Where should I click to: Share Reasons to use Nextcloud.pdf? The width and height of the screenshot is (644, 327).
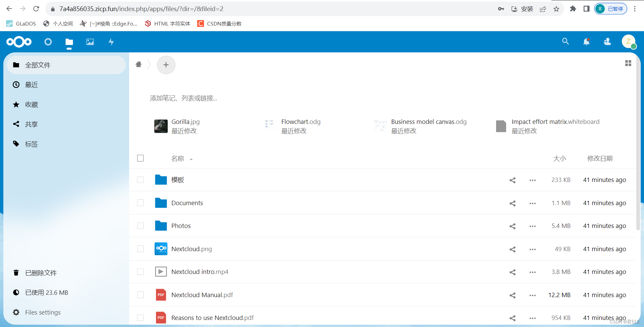coord(513,318)
